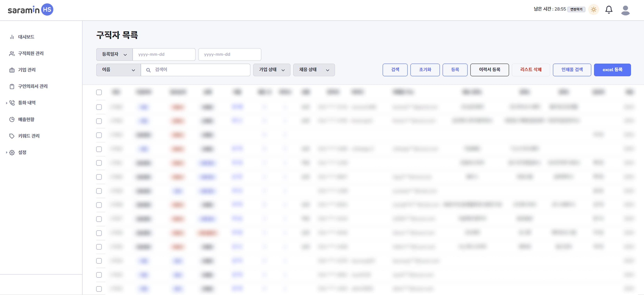Focus the end date yyyy-mm-dd field
This screenshot has height=295, width=644.
[230, 54]
